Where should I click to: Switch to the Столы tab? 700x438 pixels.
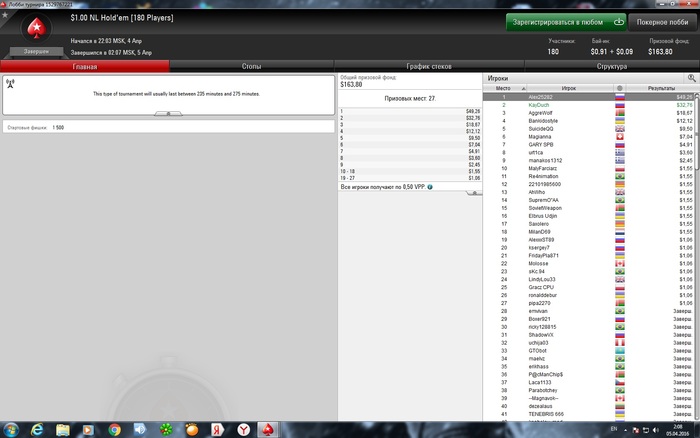point(251,66)
